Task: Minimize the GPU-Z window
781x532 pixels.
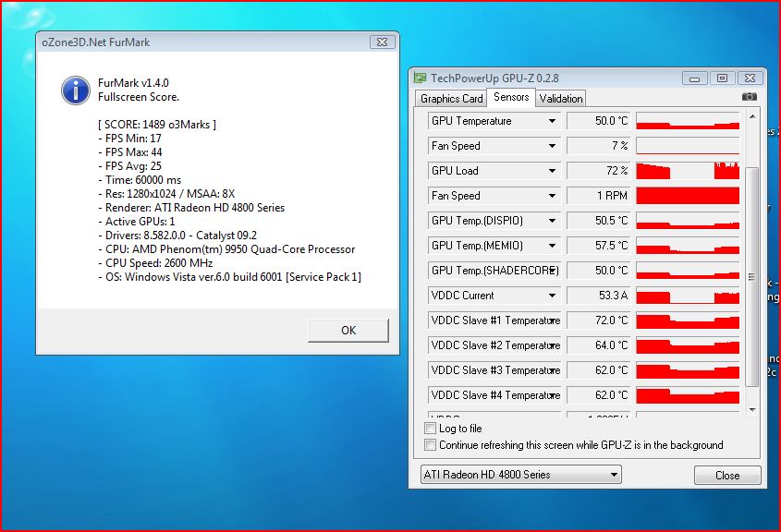Action: coord(694,79)
